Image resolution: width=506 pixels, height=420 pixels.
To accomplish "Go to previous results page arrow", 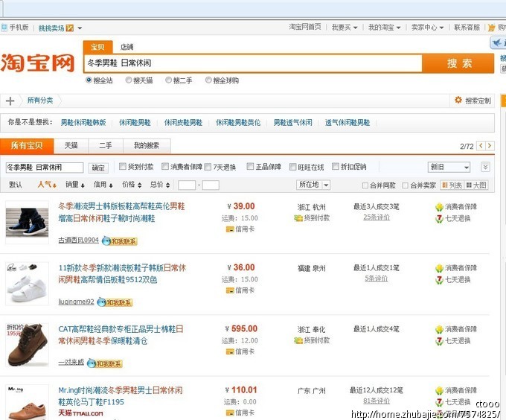I will click(481, 146).
